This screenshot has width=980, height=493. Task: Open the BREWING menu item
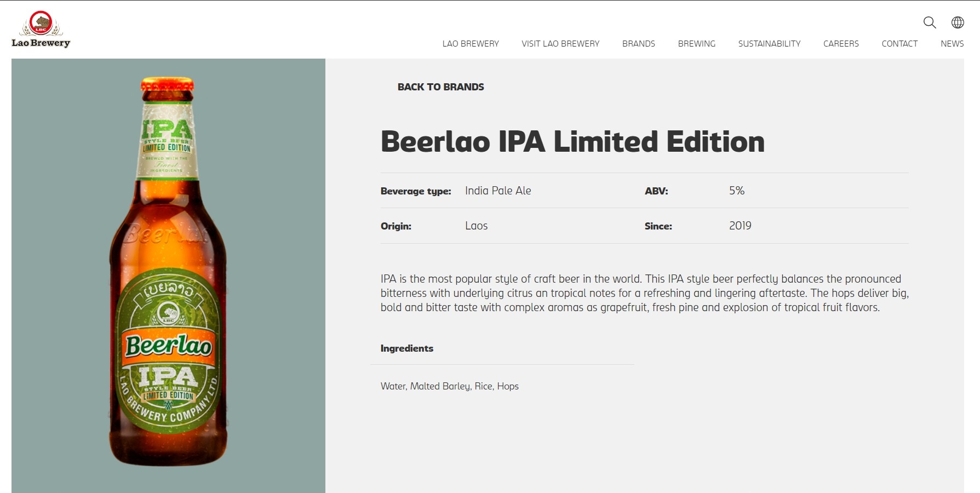(x=697, y=44)
